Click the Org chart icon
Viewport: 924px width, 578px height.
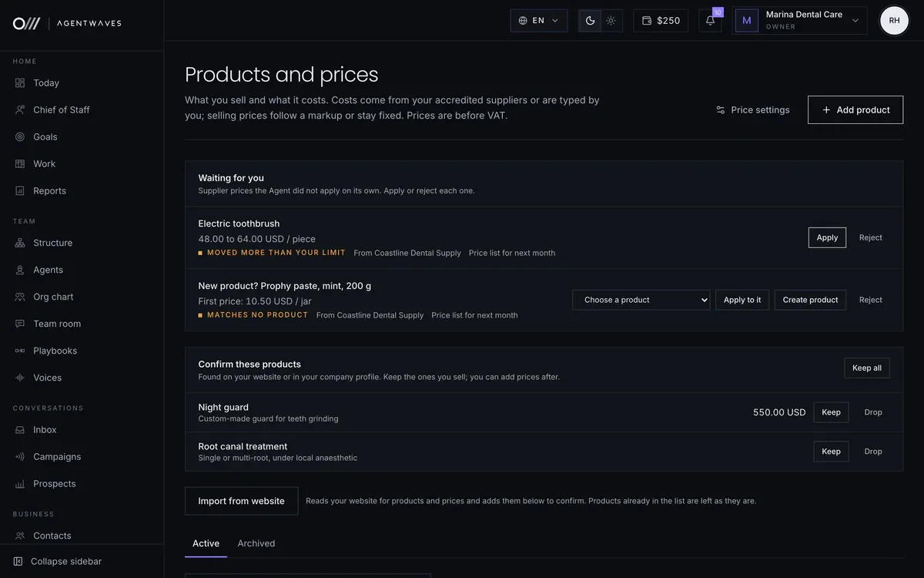pos(20,297)
